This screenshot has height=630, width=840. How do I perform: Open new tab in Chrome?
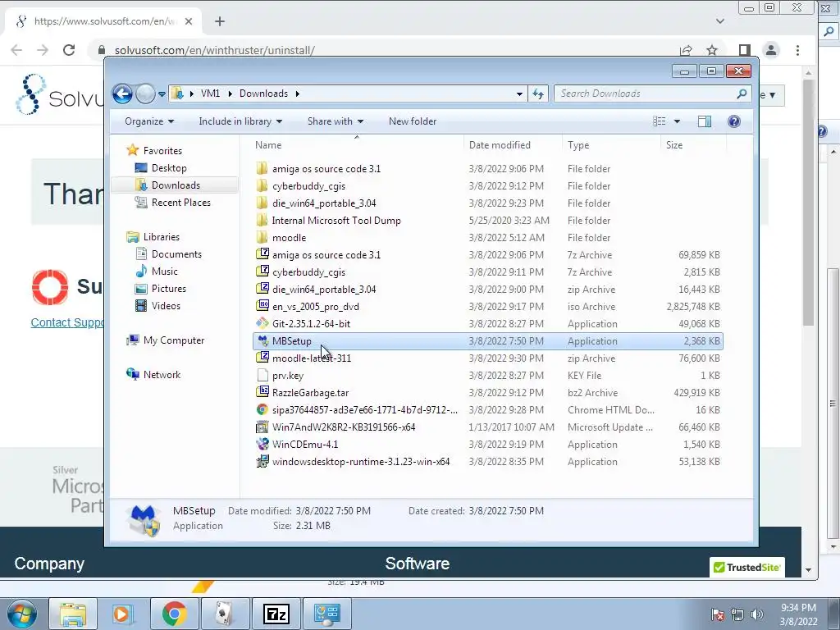220,21
